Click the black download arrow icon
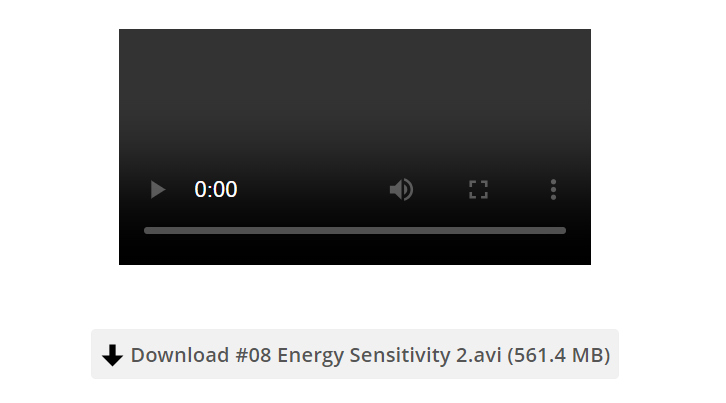This screenshot has width=726, height=403. coord(113,355)
